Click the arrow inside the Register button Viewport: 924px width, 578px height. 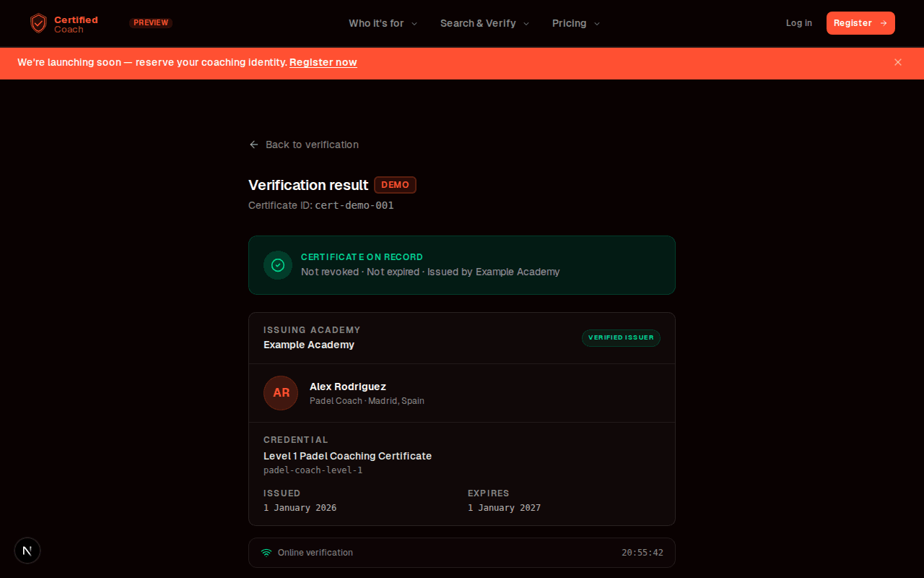pos(882,22)
